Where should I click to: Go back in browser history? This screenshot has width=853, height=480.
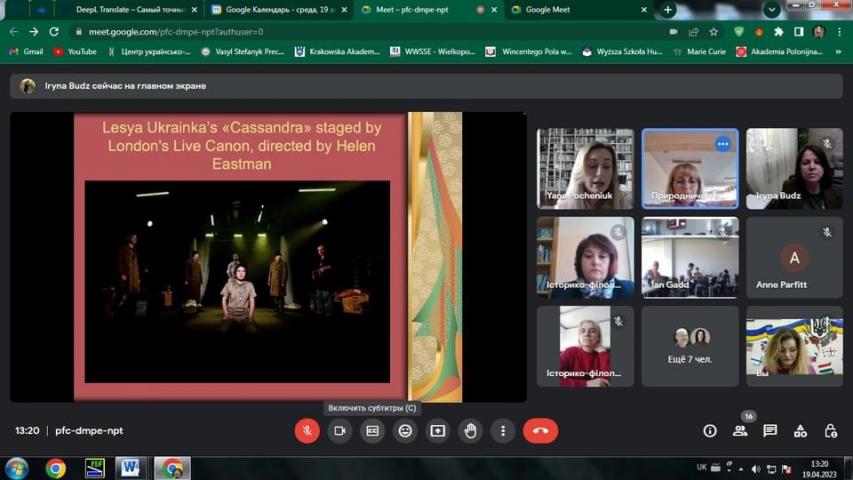point(14,32)
